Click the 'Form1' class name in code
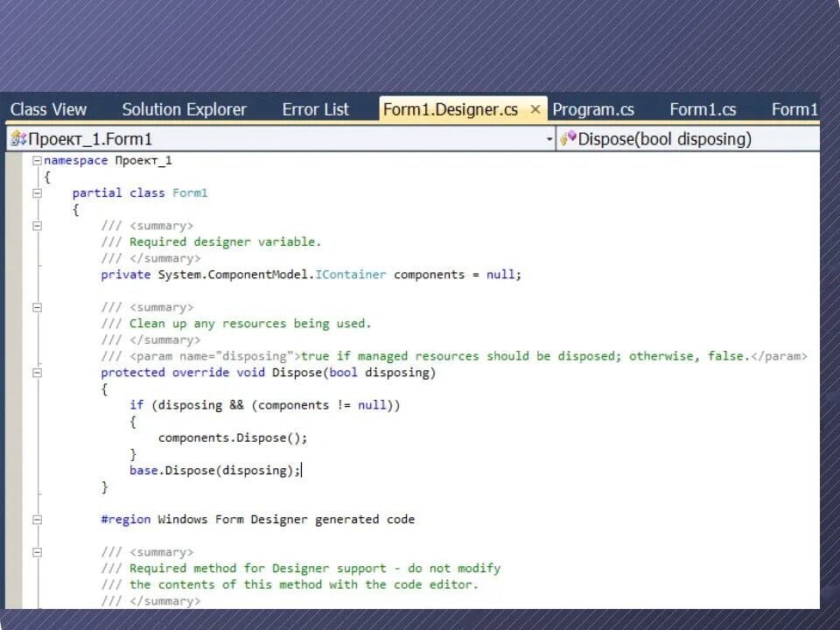The image size is (840, 630). point(190,192)
